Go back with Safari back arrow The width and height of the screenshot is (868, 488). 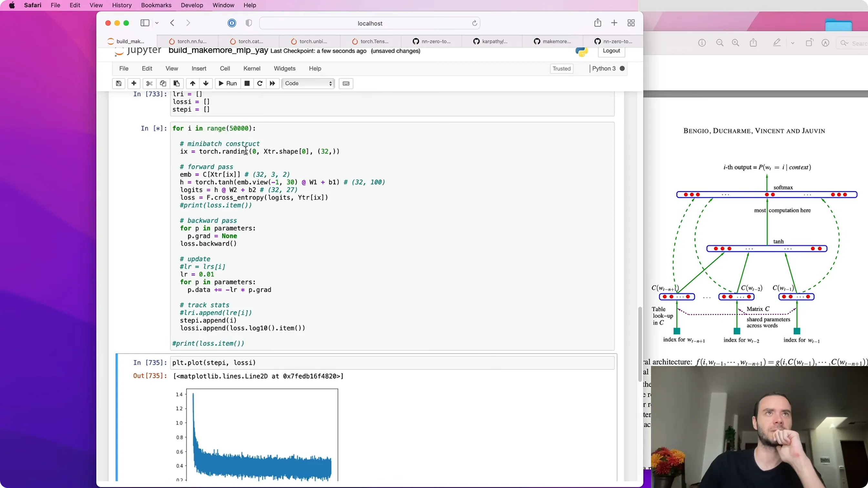172,23
